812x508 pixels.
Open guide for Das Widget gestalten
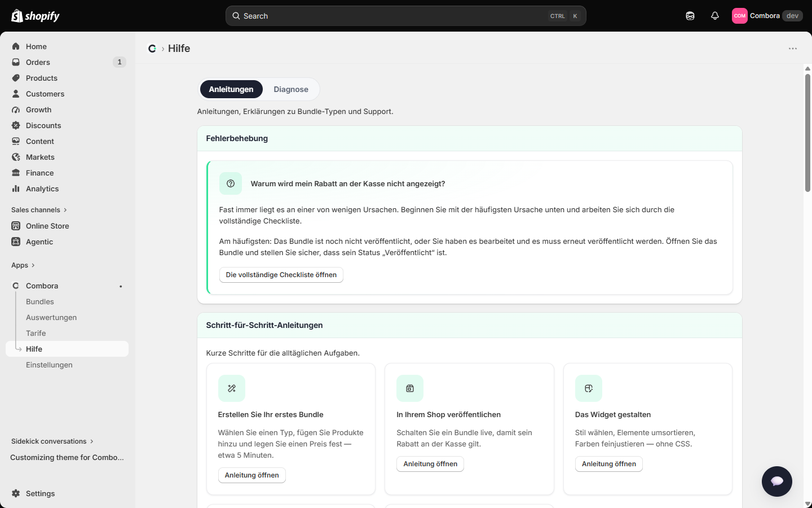click(609, 464)
